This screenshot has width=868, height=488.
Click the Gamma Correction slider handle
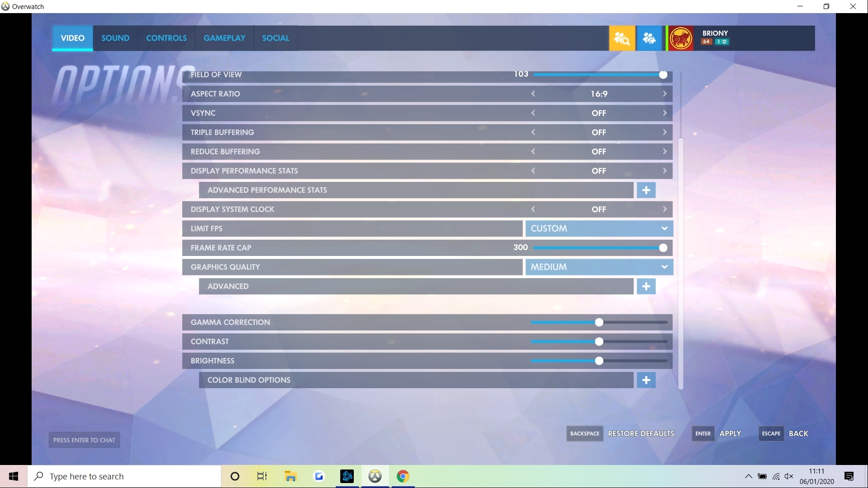coord(599,322)
